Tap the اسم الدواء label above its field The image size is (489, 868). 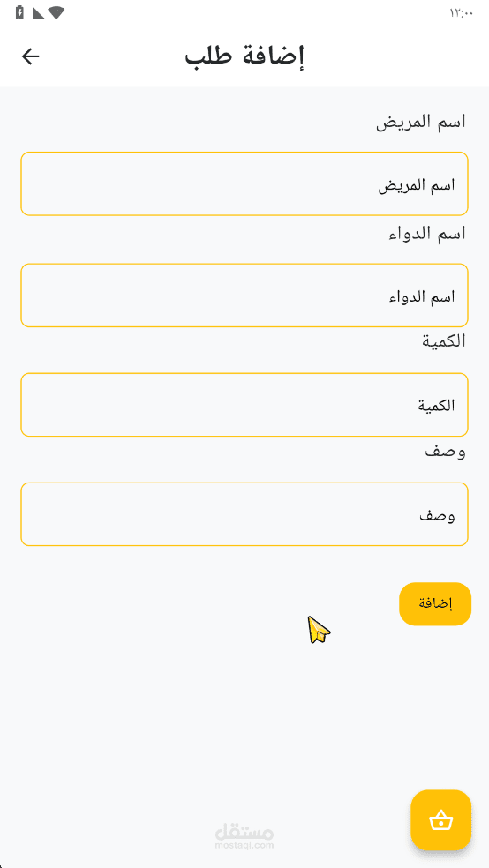[426, 234]
